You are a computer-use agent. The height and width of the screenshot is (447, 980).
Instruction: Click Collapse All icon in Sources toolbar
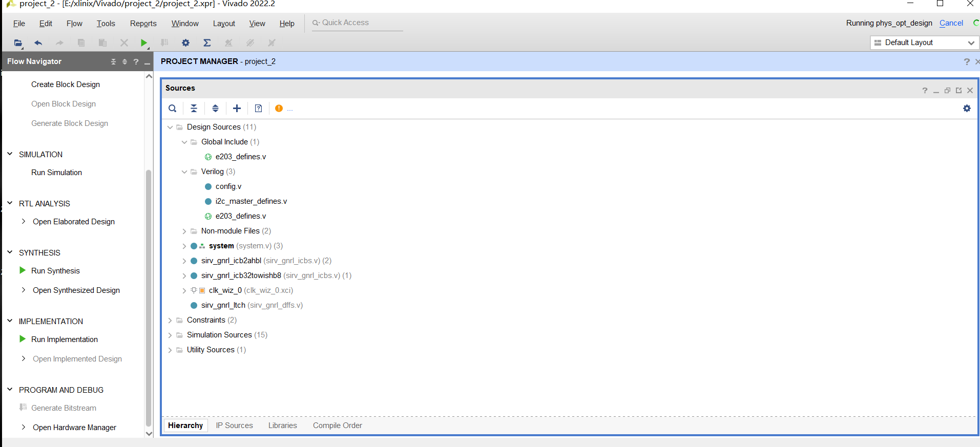click(194, 109)
